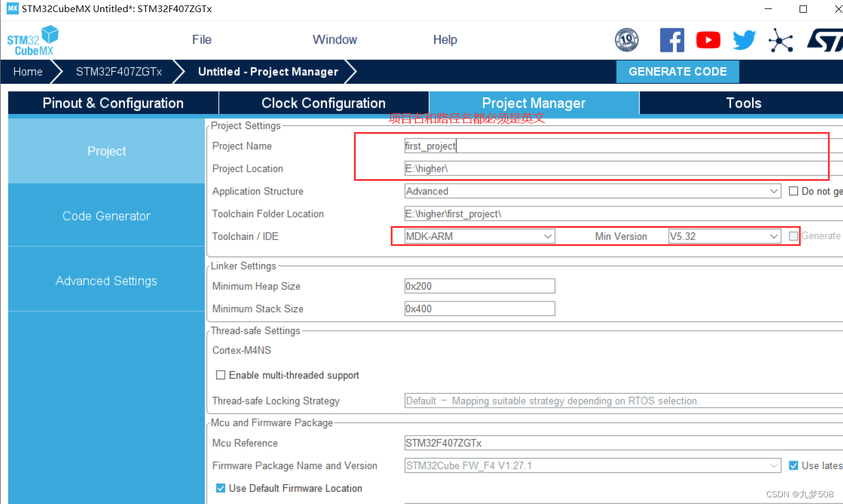Image resolution: width=843 pixels, height=504 pixels.
Task: Click the MX application title bar icon
Action: click(x=12, y=8)
